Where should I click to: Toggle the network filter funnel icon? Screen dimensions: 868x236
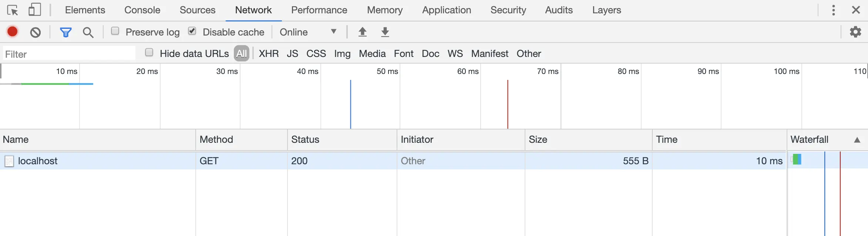click(x=65, y=33)
